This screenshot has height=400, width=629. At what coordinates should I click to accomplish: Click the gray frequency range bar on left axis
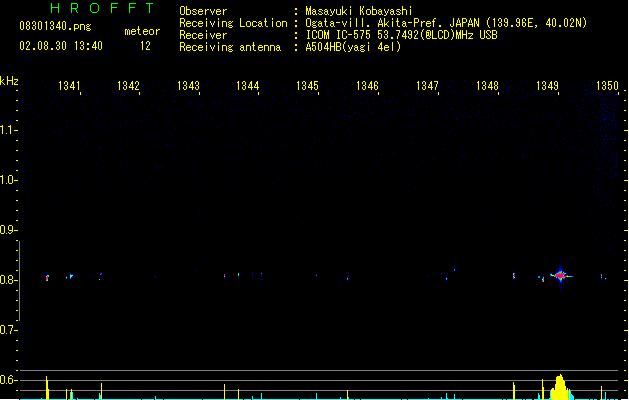click(x=19, y=281)
